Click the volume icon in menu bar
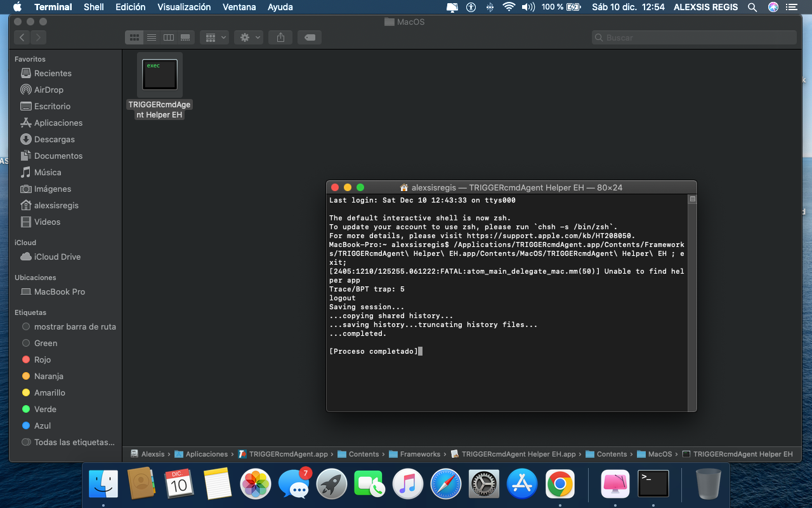Image resolution: width=812 pixels, height=508 pixels. pyautogui.click(x=528, y=7)
